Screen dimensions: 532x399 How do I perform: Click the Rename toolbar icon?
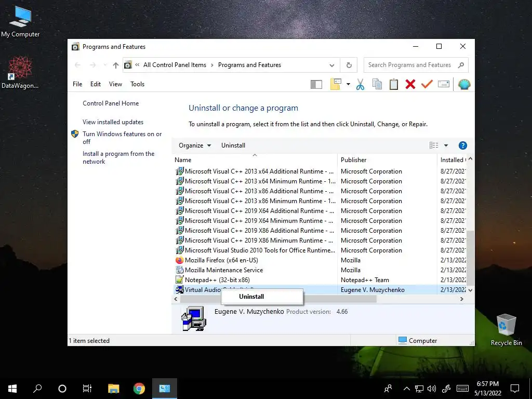click(444, 84)
